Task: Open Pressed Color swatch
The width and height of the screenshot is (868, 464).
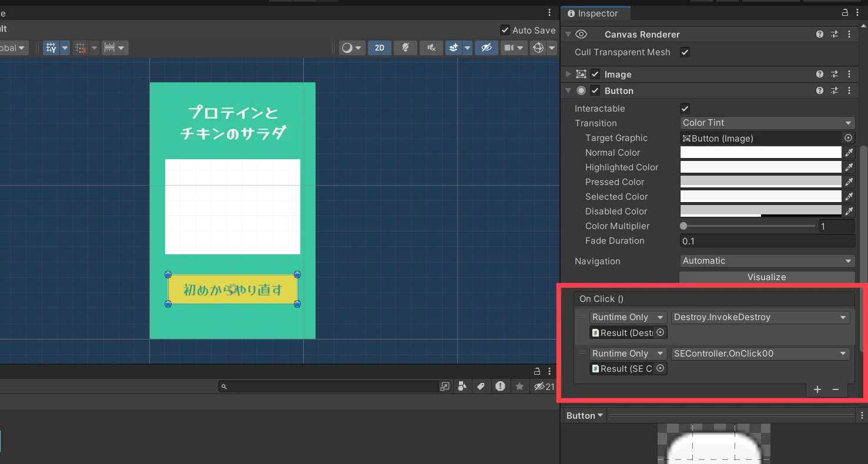Action: click(x=760, y=182)
